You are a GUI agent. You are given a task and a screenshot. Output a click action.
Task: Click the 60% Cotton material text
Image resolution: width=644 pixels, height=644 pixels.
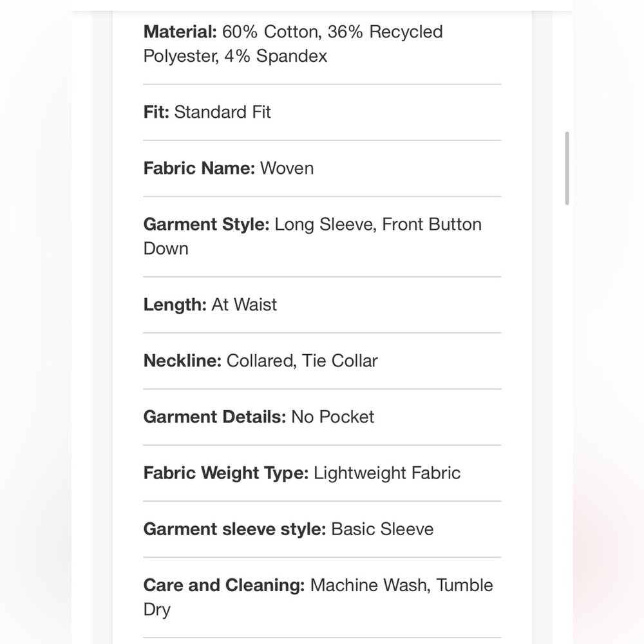(272, 32)
